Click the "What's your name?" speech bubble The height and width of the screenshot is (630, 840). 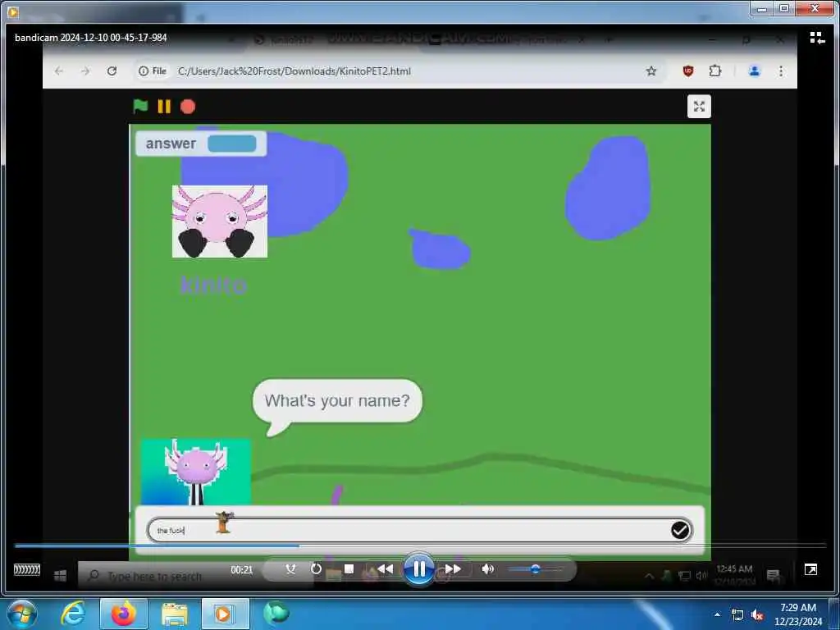tap(337, 400)
